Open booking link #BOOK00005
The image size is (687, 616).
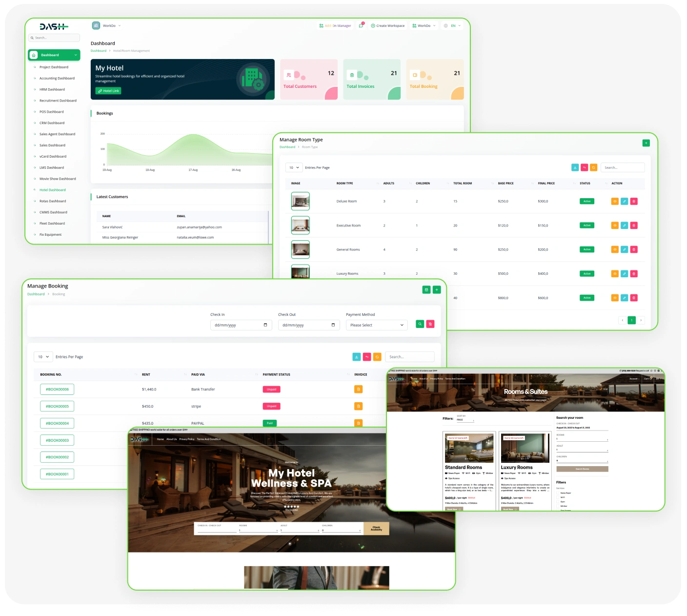[x=57, y=406]
